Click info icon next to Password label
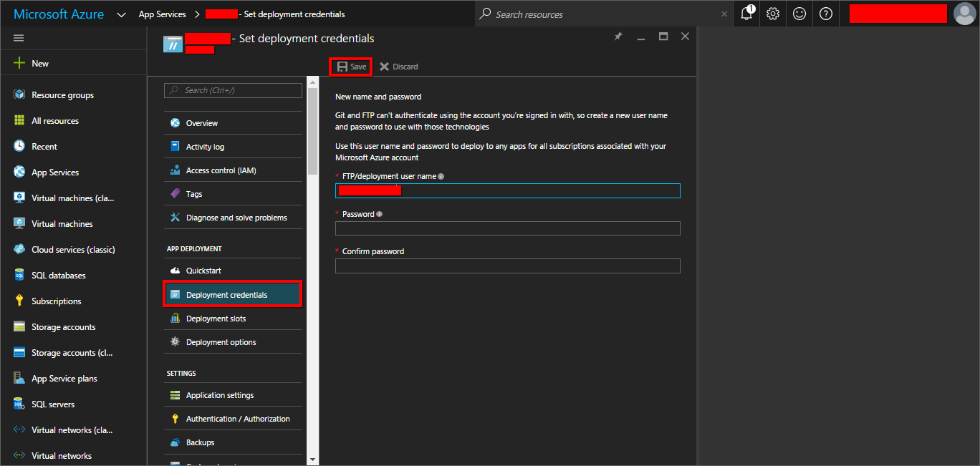 [379, 214]
